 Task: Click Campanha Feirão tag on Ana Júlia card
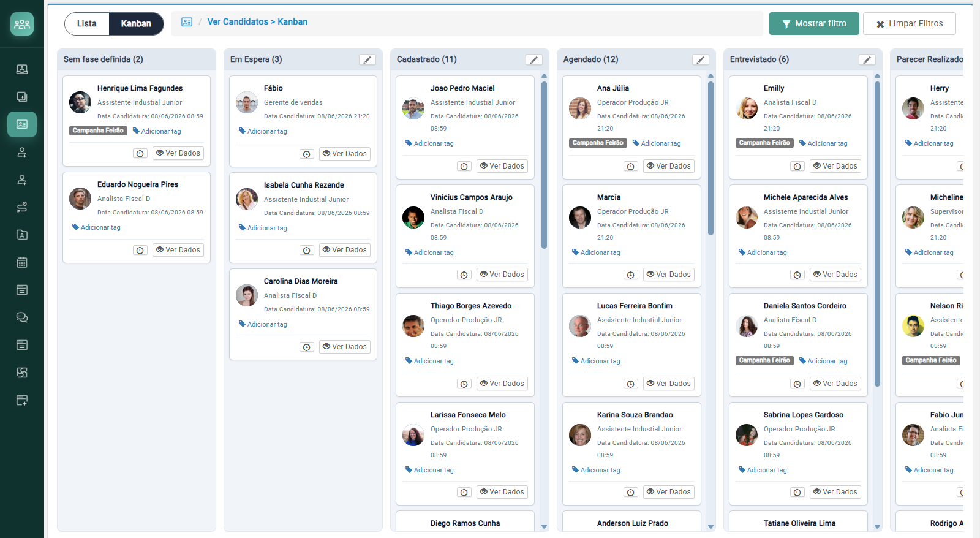598,143
